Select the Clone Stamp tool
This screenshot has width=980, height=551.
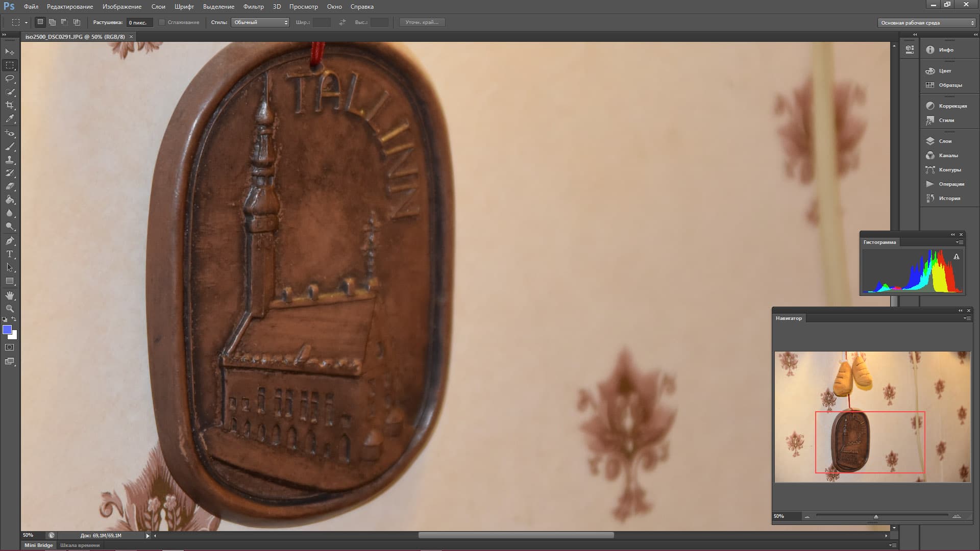(x=10, y=160)
